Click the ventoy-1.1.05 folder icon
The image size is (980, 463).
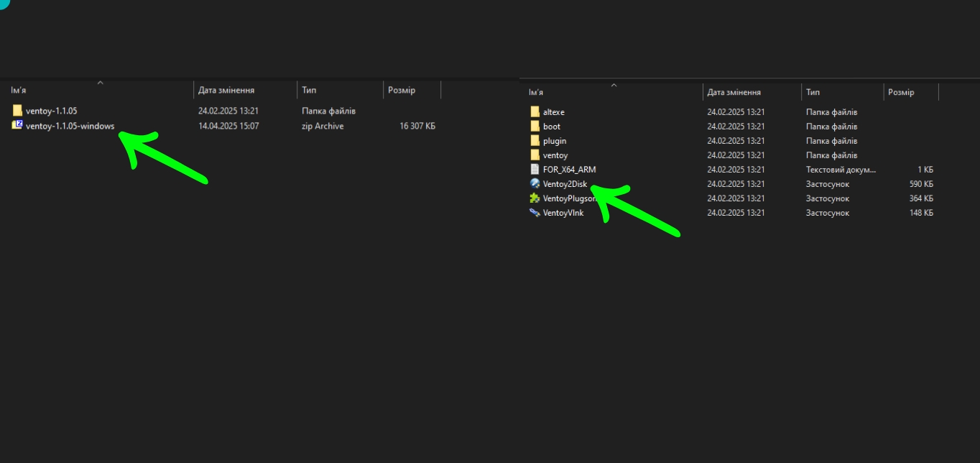point(17,111)
